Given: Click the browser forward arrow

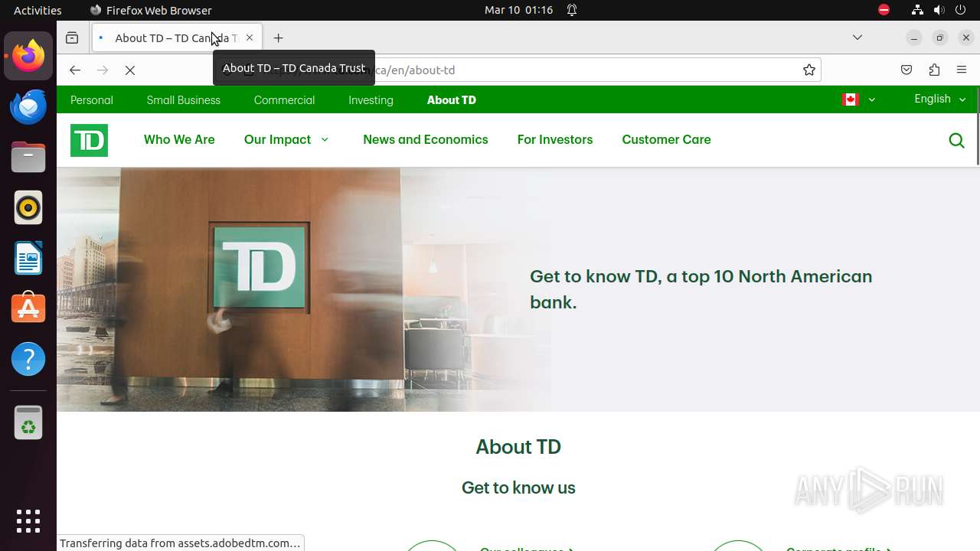Looking at the screenshot, I should point(103,70).
